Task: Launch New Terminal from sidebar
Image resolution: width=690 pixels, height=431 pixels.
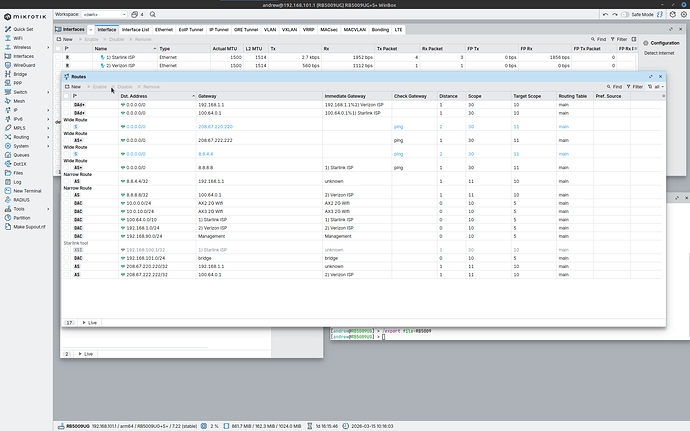Action: tap(27, 191)
